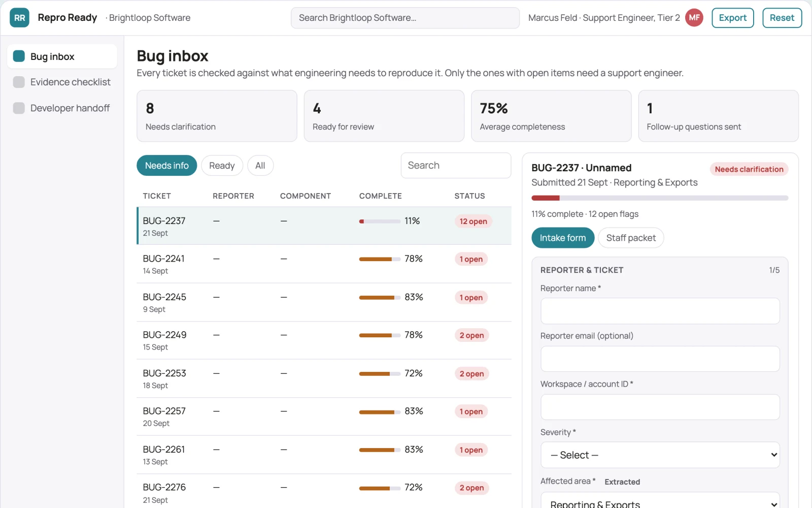This screenshot has width=812, height=508.
Task: Select ticket BUG-2253
Action: pos(324,378)
